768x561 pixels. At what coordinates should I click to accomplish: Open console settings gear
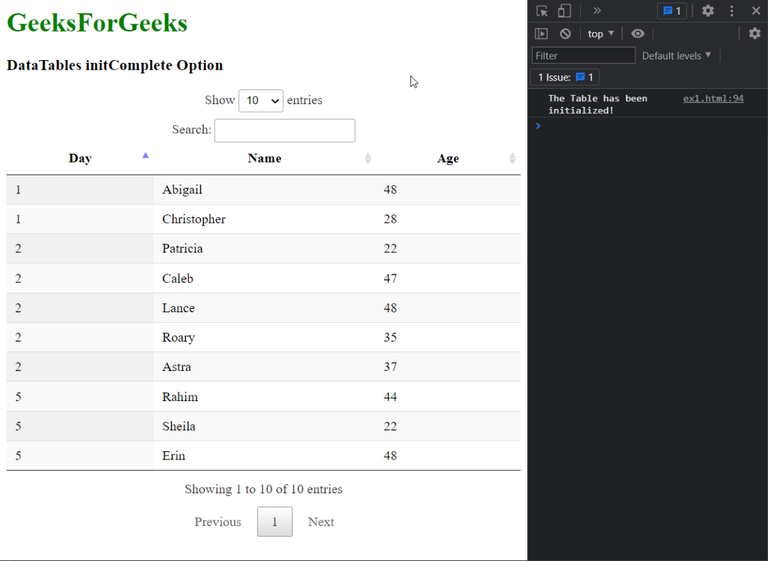pyautogui.click(x=755, y=34)
